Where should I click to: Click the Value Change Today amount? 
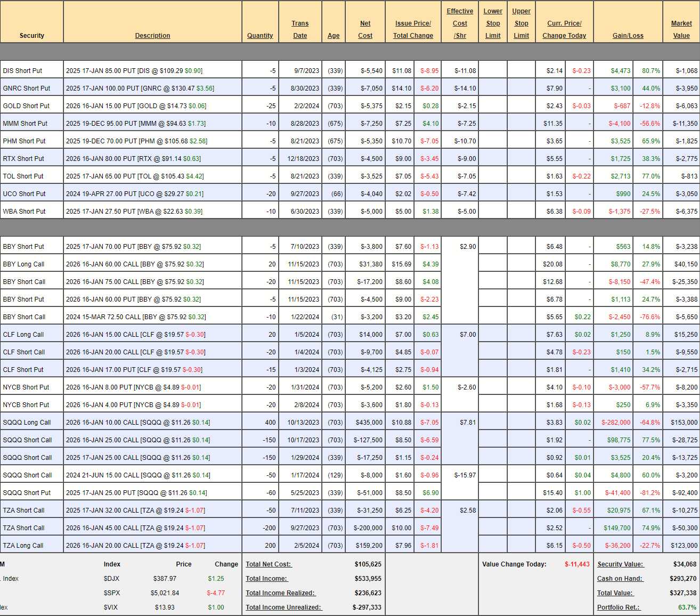577,564
